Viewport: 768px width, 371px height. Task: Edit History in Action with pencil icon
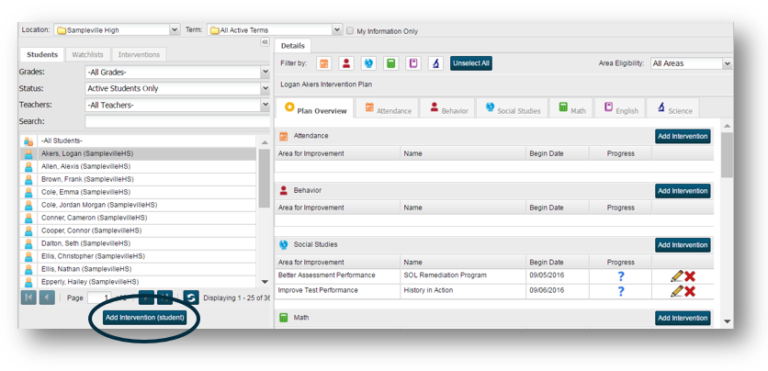coord(676,292)
